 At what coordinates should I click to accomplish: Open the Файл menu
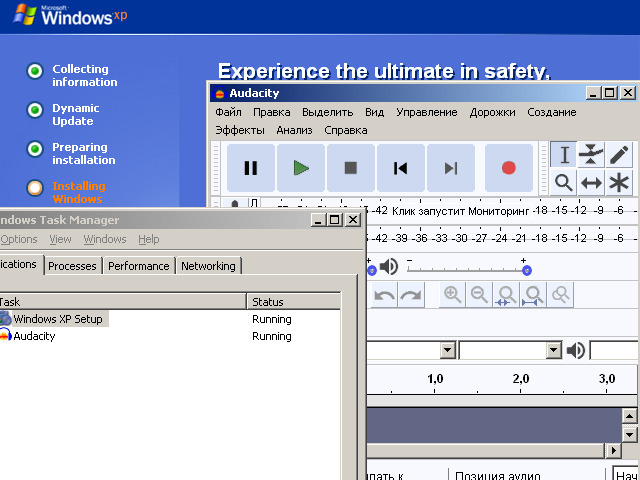228,112
